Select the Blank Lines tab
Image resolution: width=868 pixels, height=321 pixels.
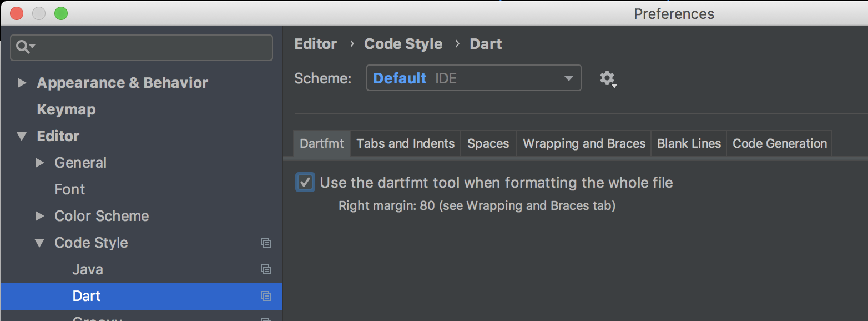click(x=688, y=143)
